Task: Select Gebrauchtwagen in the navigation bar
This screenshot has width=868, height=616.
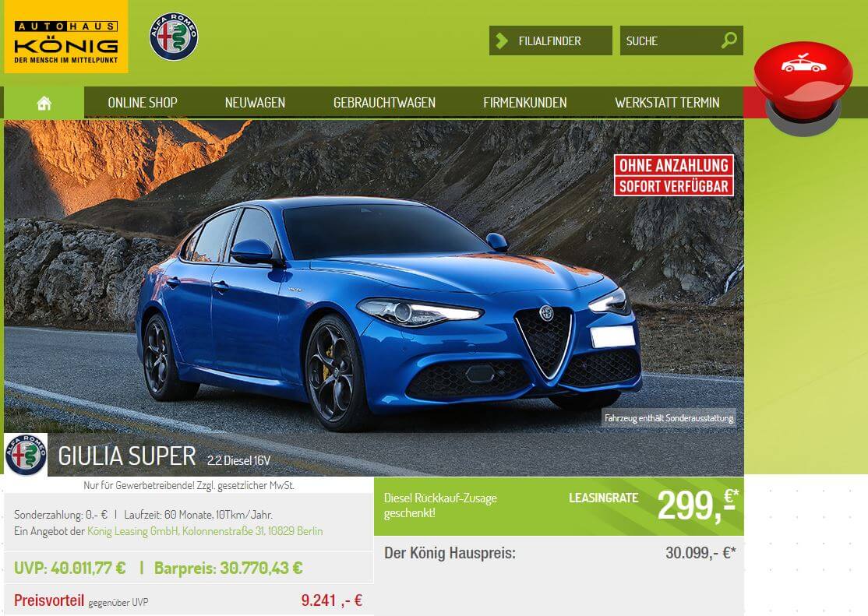Action: pos(384,103)
